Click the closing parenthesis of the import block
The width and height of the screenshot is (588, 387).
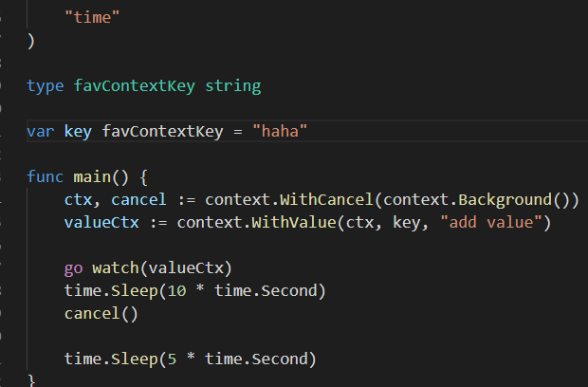31,40
